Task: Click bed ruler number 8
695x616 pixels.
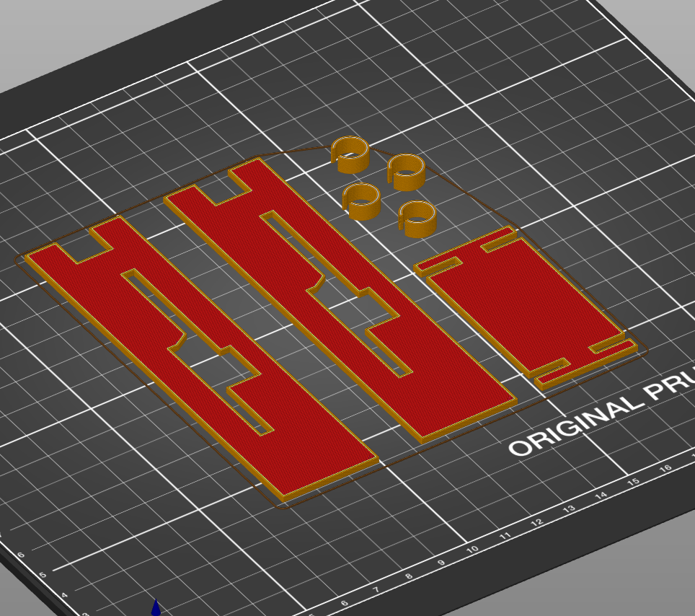Action: [x=409, y=577]
